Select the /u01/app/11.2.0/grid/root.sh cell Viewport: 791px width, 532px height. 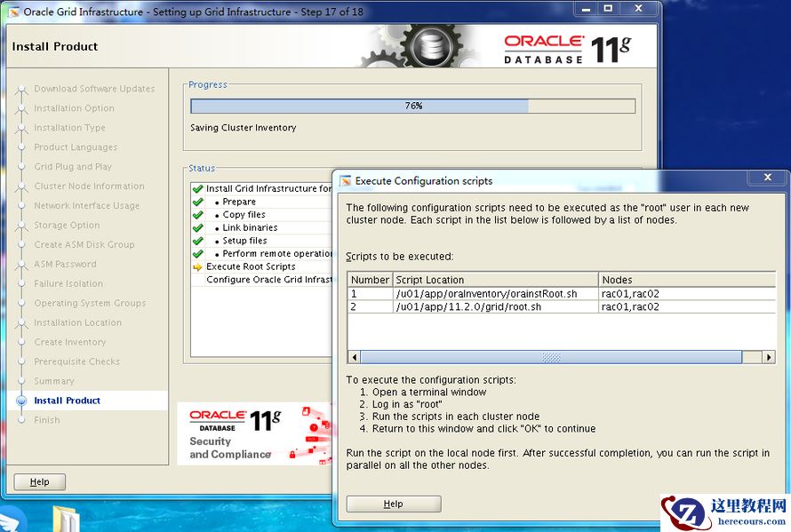tap(495, 306)
